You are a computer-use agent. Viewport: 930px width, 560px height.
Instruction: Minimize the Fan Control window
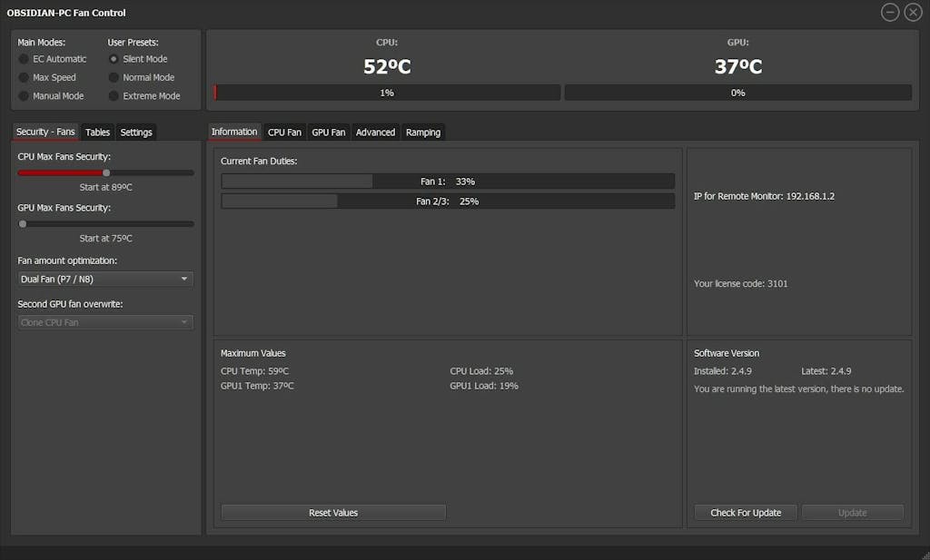[x=890, y=12]
